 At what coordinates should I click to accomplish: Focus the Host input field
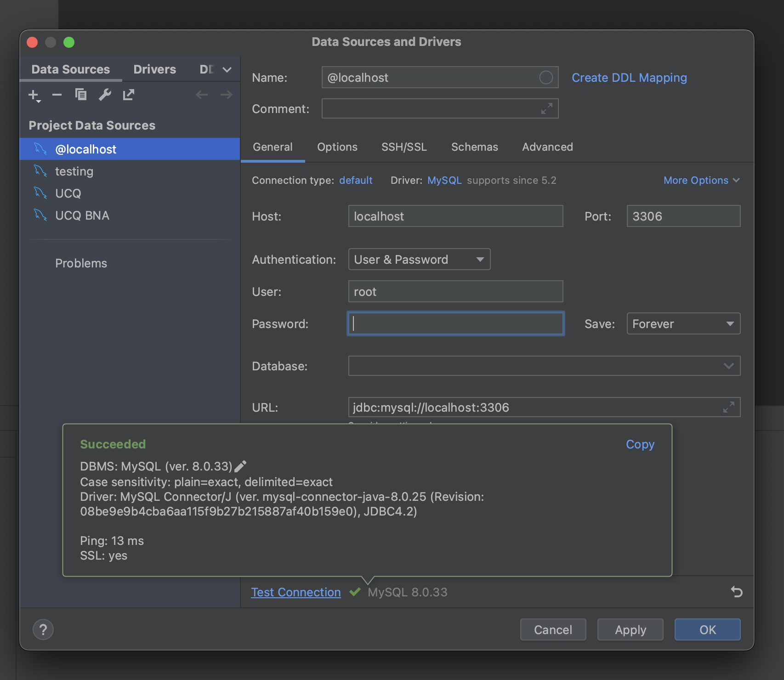455,216
